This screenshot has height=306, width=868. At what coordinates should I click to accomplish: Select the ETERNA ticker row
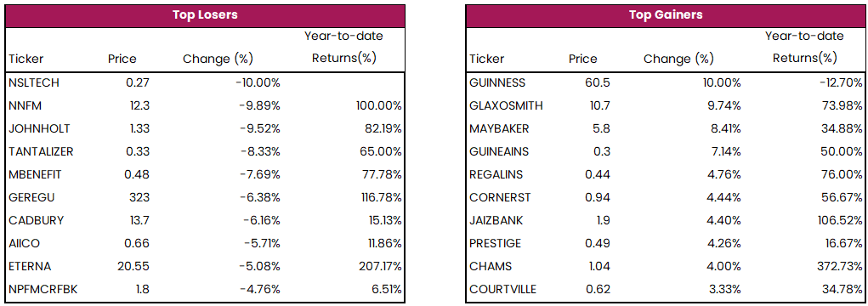tap(205, 266)
